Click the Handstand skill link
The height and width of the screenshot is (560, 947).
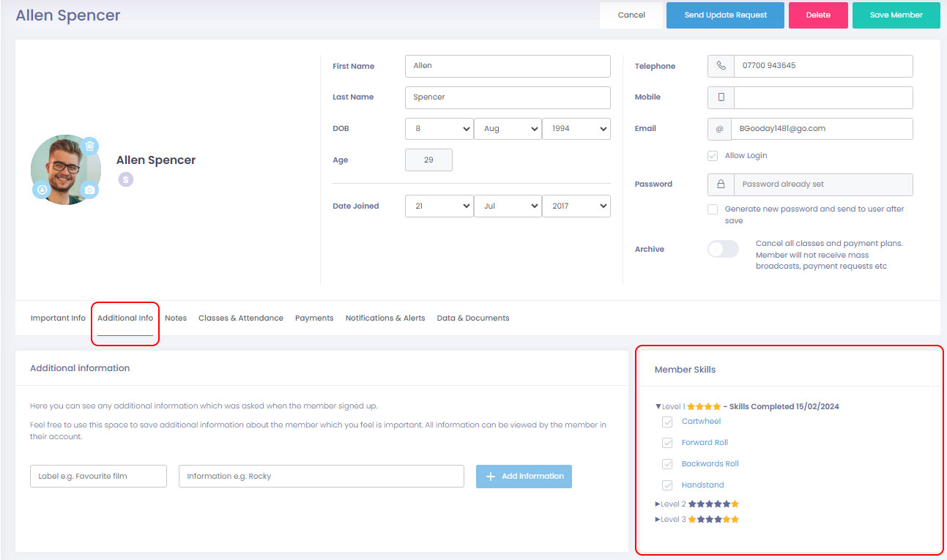702,485
